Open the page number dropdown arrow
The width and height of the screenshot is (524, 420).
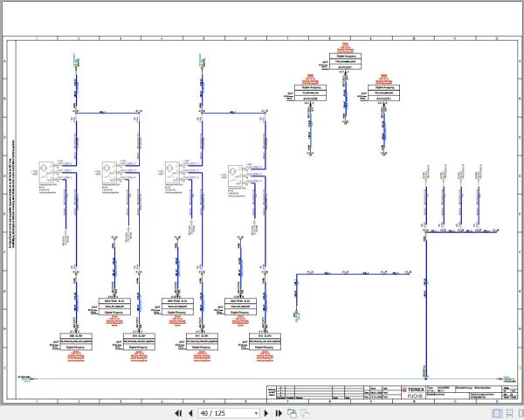(x=256, y=413)
